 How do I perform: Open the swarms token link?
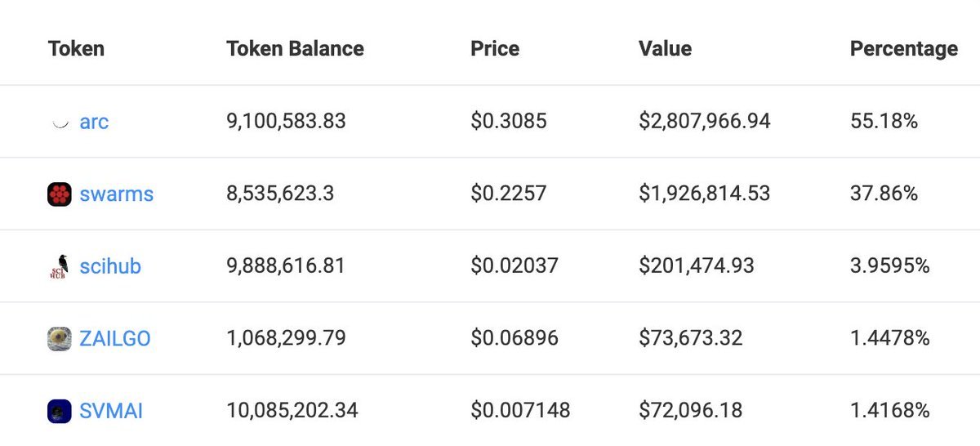(116, 194)
